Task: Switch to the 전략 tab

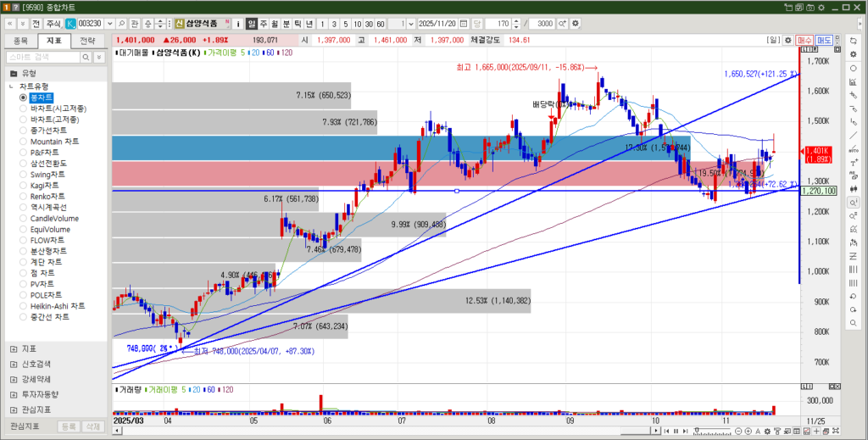Action: tap(87, 40)
